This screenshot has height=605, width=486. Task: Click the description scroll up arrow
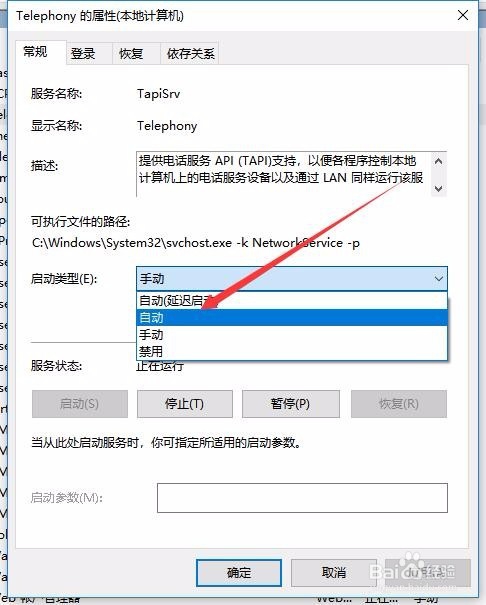(x=438, y=161)
